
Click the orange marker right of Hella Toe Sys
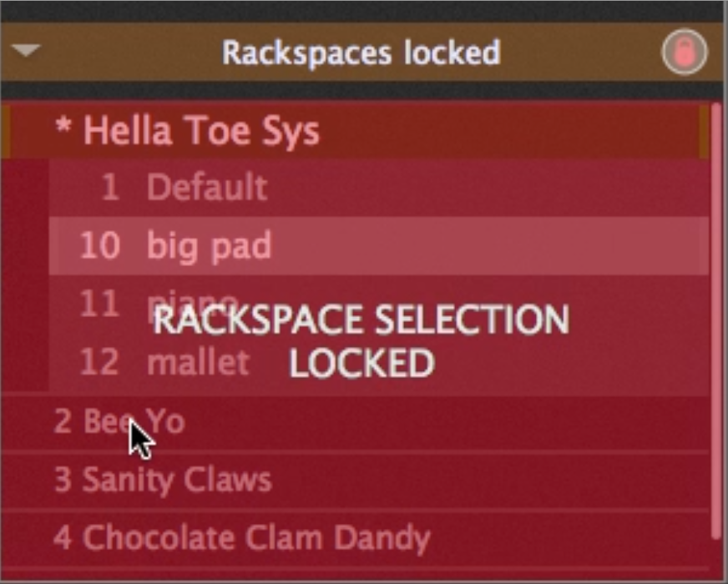coord(704,131)
